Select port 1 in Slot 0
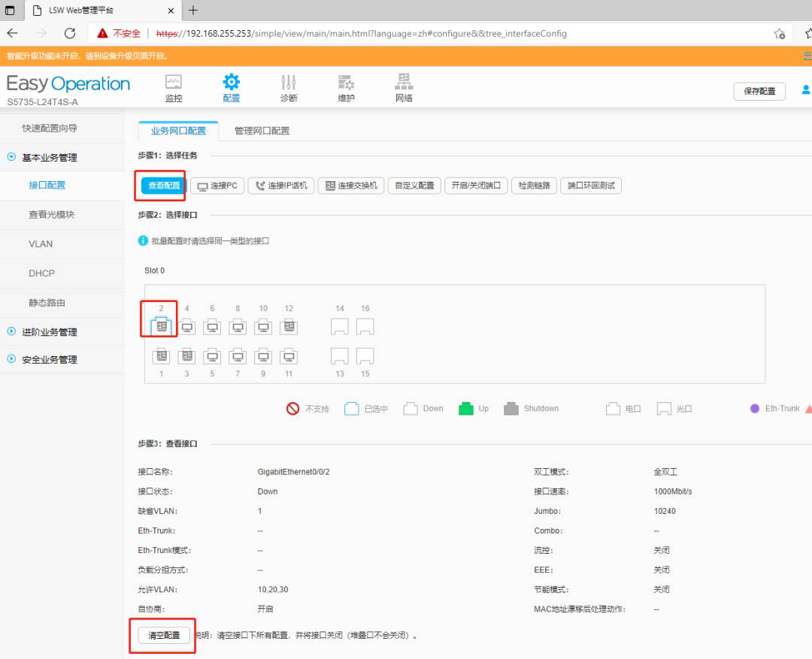This screenshot has width=812, height=659. coord(161,356)
